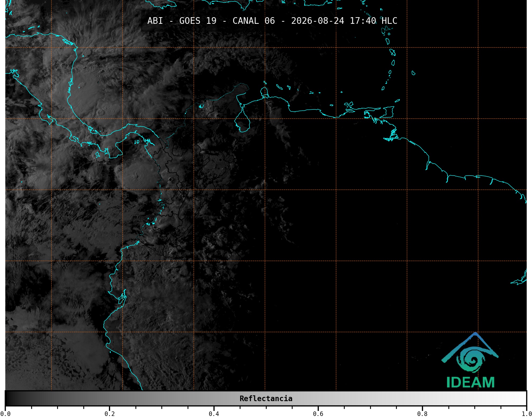Click the date '2026-08-24 17:40 HLC' in title

tap(344, 21)
